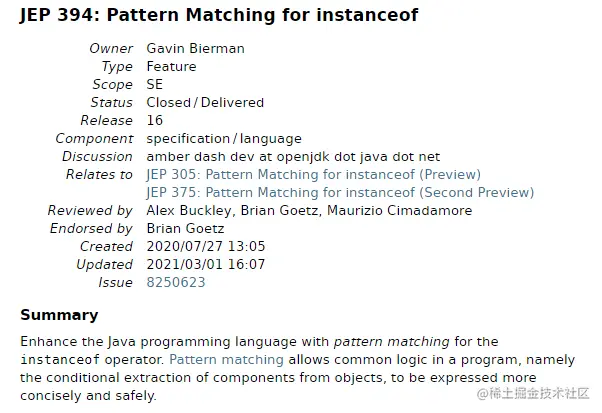Click the reviewers list starting with Alex Buckley

(309, 211)
